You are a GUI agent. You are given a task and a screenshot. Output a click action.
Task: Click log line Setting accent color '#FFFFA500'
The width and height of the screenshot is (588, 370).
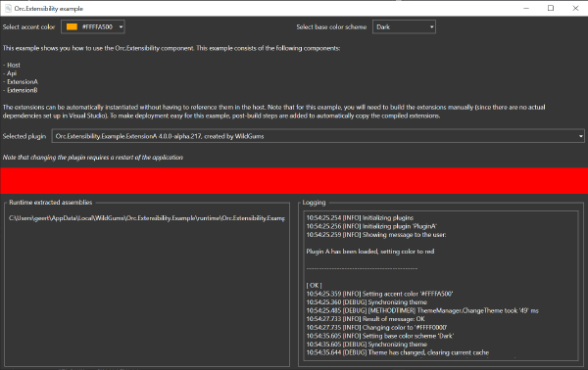tap(379, 294)
